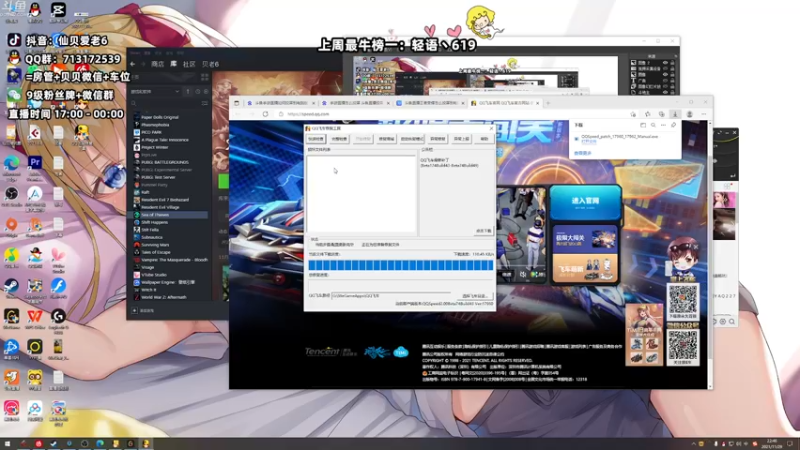This screenshot has height=450, width=800.
Task: Click the Windows Start button
Action: click(8, 444)
